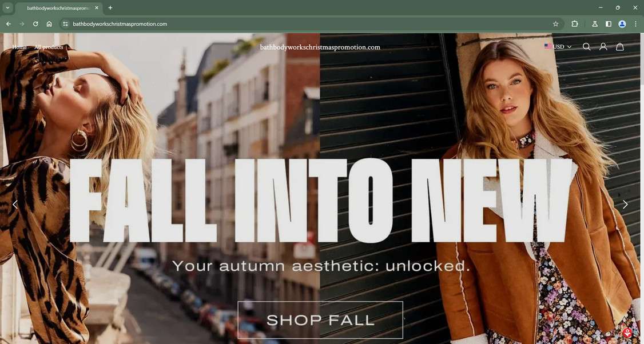Image resolution: width=644 pixels, height=344 pixels.
Task: Toggle the browser side panel icon
Action: pyautogui.click(x=609, y=24)
